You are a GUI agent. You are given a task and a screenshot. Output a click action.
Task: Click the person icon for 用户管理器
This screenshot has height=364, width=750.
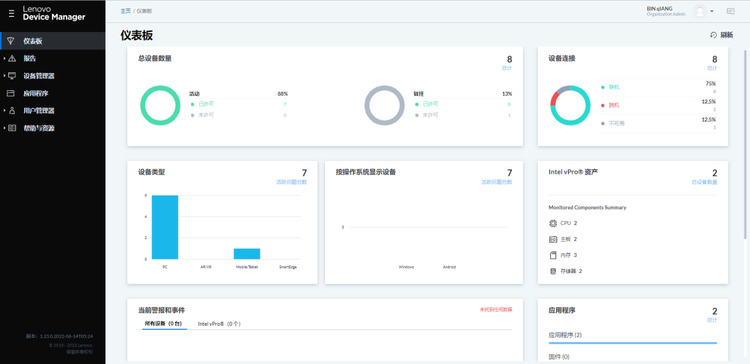tap(12, 110)
